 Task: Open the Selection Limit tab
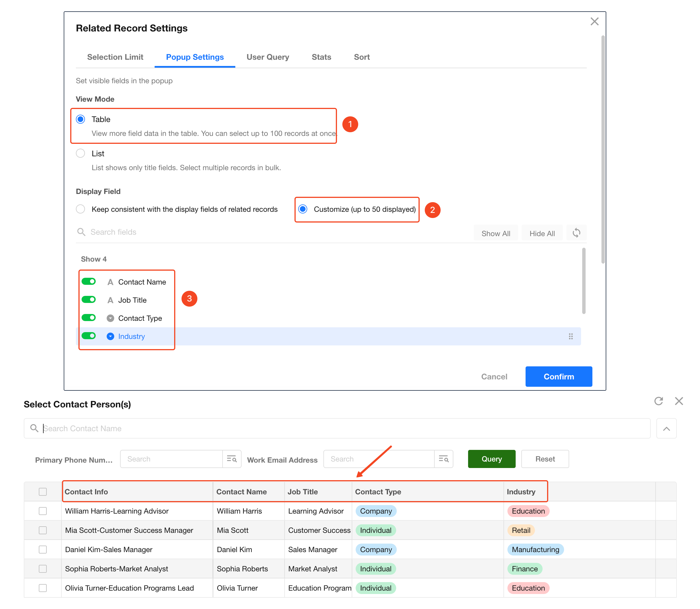point(115,57)
